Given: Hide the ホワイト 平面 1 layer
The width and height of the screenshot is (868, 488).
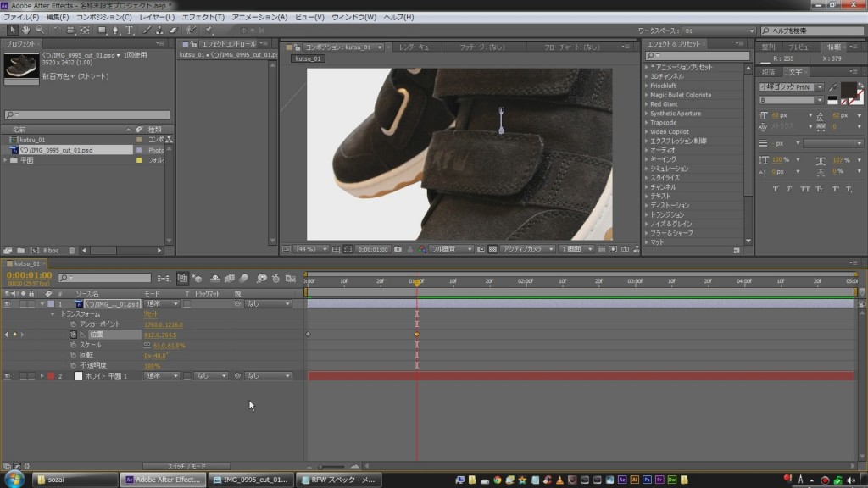Looking at the screenshot, I should point(7,376).
